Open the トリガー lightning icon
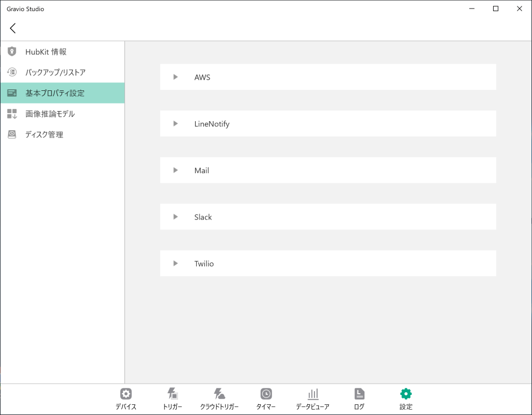532x415 pixels. coord(173,394)
